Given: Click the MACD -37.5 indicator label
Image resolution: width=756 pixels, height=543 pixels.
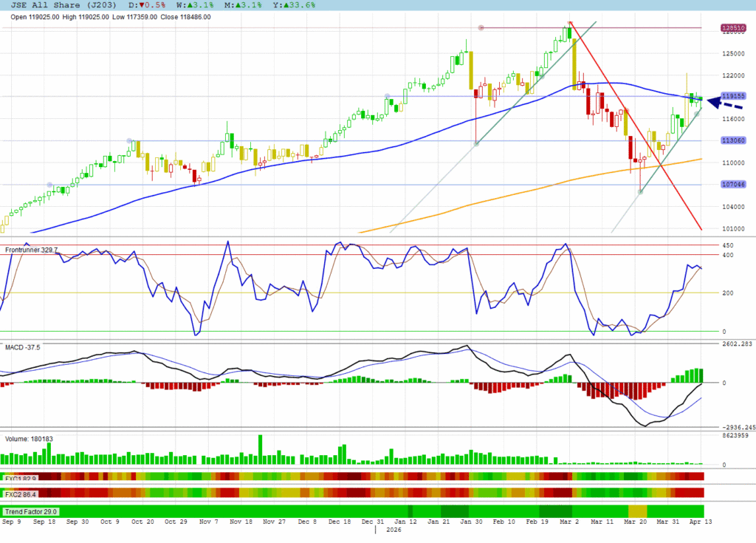Looking at the screenshot, I should (x=23, y=346).
